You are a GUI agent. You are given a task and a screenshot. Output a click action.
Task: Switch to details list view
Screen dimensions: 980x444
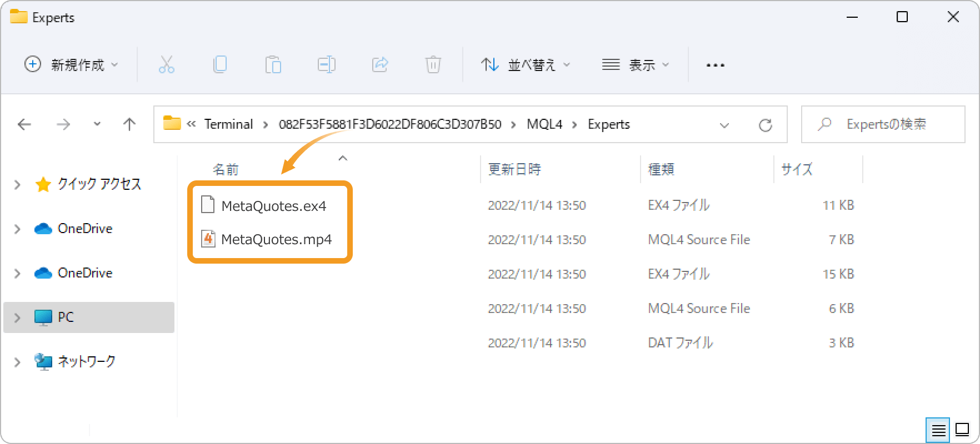click(938, 430)
